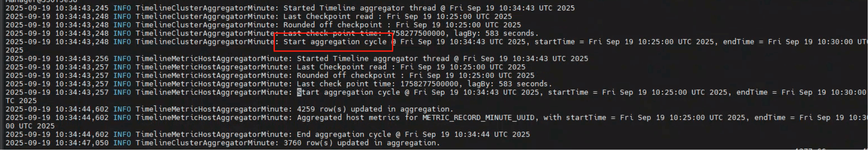Click the wrapped 'TC 2025' line
Image resolution: width=868 pixels, height=150 pixels.
click(x=21, y=101)
